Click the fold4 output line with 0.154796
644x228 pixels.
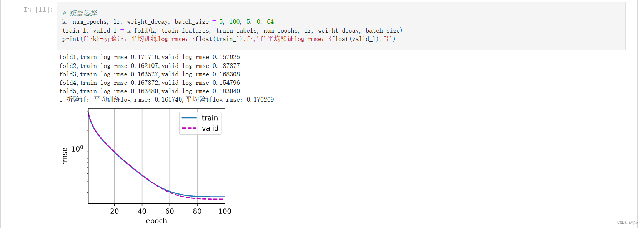150,83
